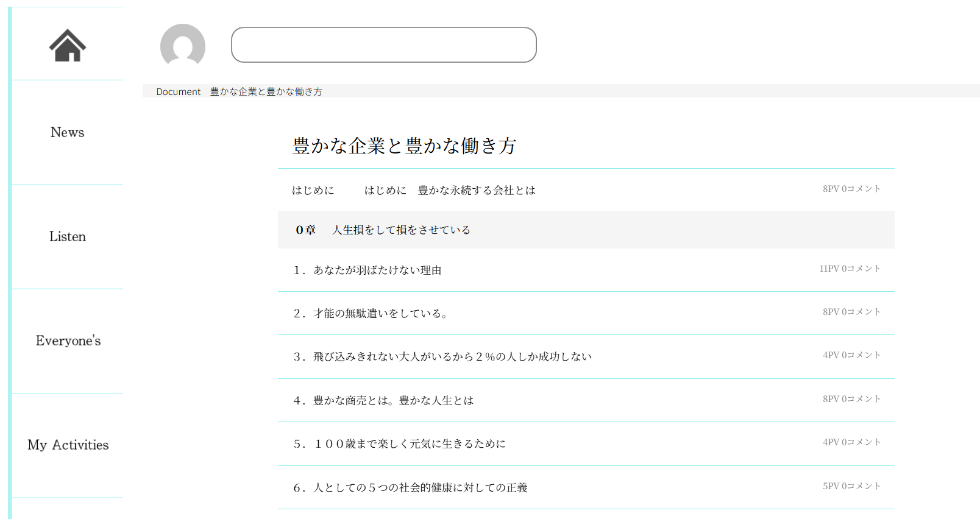Open chapter 4. 豊かな商売とは。豊かな人生とは

(x=383, y=400)
